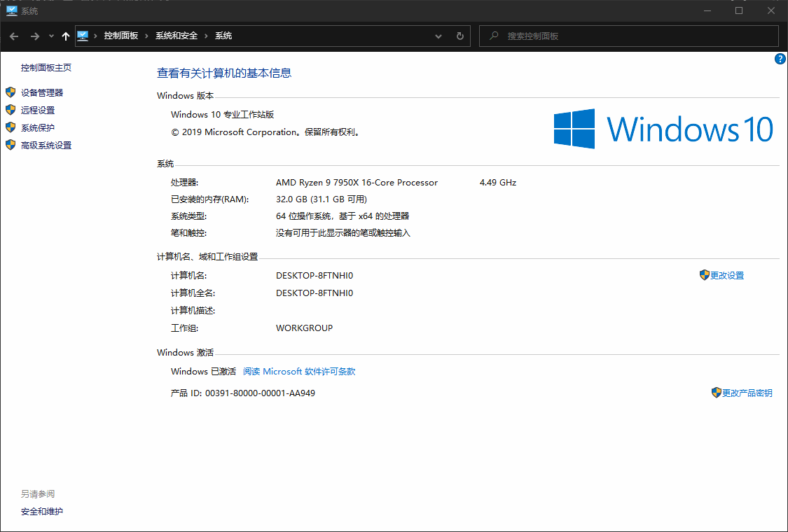Click RAM value 32.0 GB (31.1 GB 可用)
The height and width of the screenshot is (532, 788).
click(322, 199)
